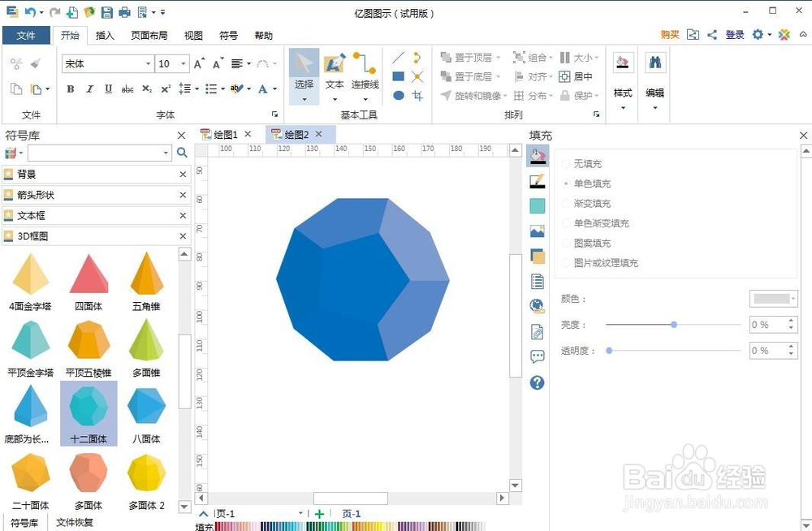812x531 pixels.
Task: Pick the rectangle shape tool
Action: tap(398, 76)
